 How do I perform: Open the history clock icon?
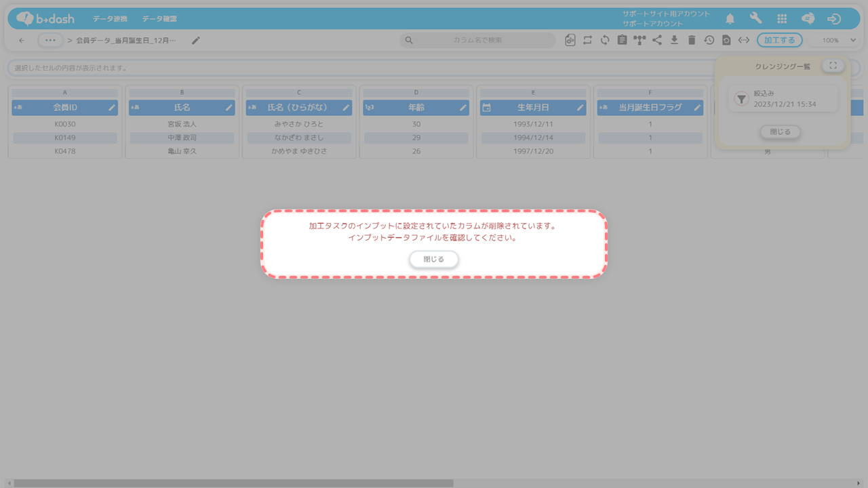tap(709, 40)
